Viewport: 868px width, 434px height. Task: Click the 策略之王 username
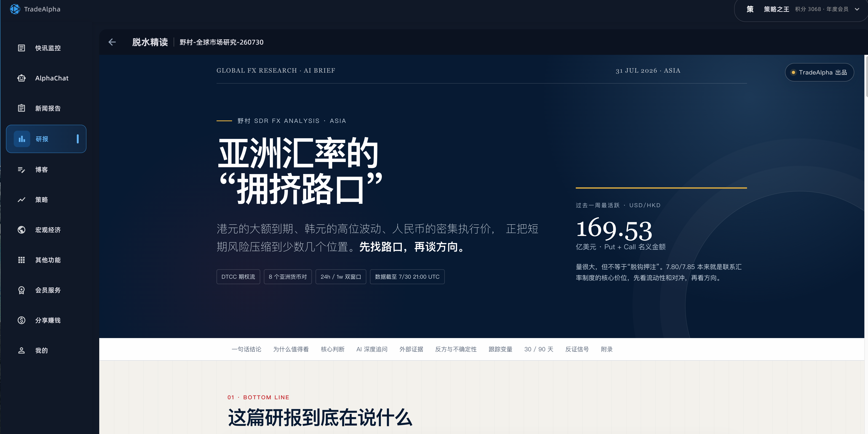(776, 9)
